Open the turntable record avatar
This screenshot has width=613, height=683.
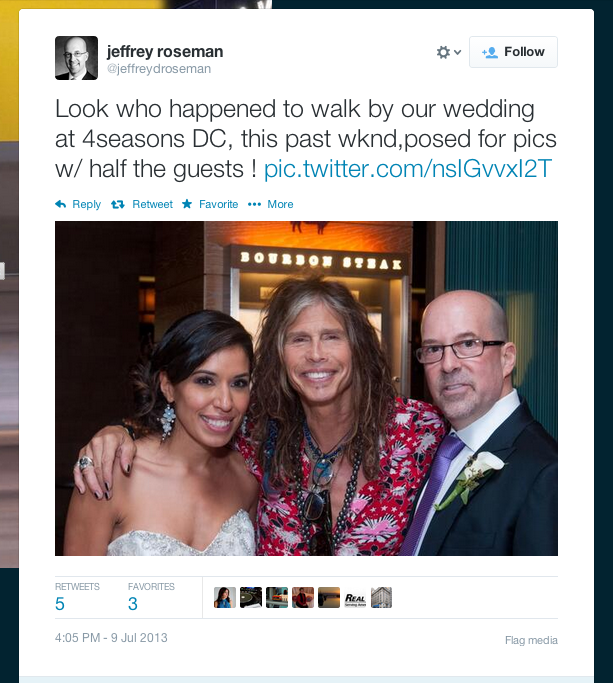tap(251, 597)
